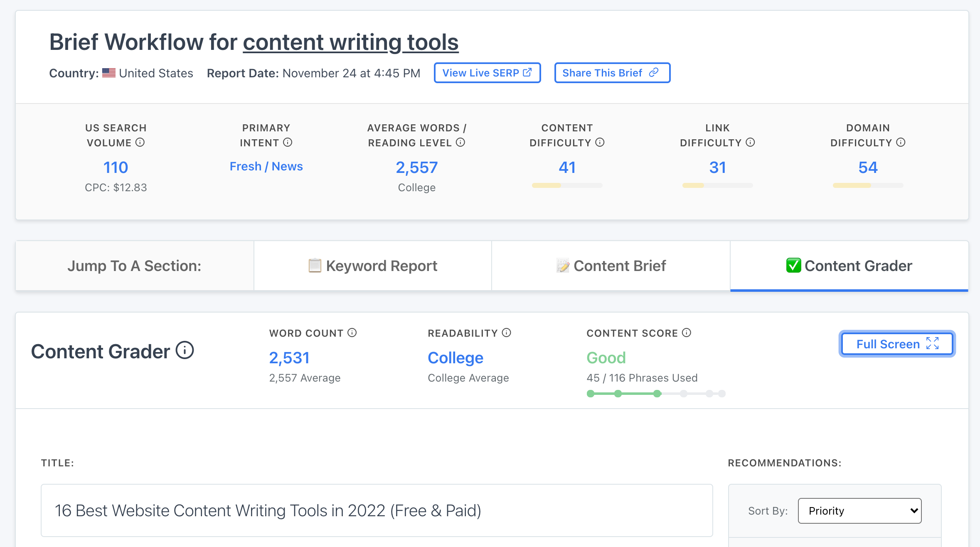Switch to the Keyword Report tab
The width and height of the screenshot is (980, 547).
[373, 266]
